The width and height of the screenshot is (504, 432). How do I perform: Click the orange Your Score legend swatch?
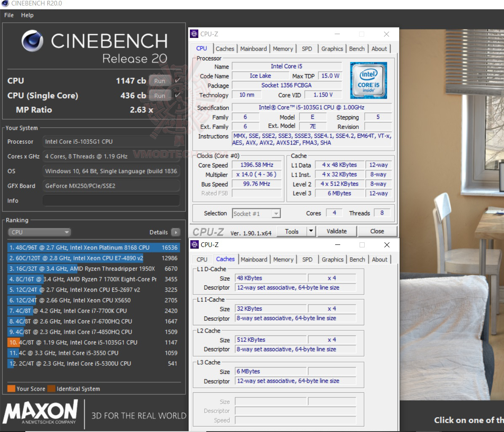(11, 389)
